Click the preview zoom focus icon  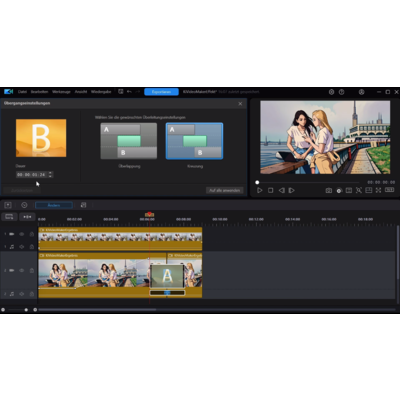point(359,190)
